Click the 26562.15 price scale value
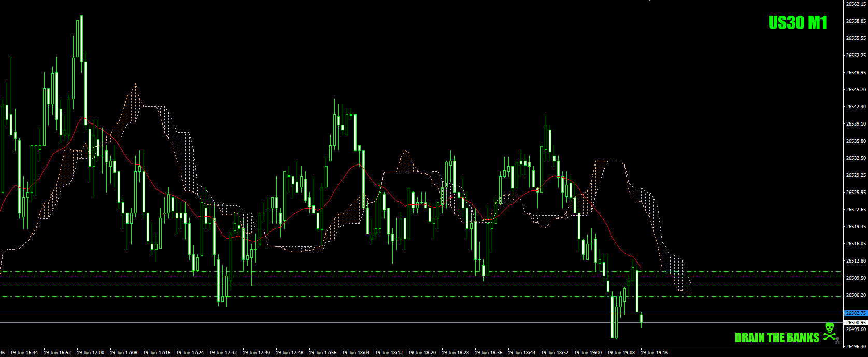 [x=856, y=4]
